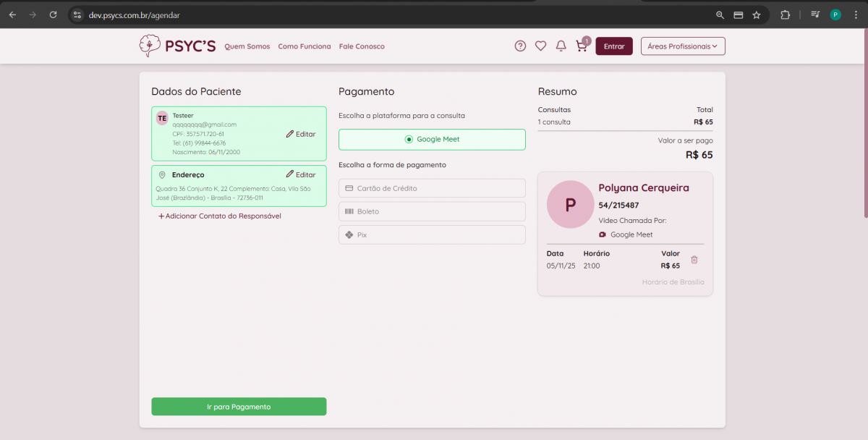This screenshot has height=440, width=868.
Task: Select Google Meet platform option
Action: [432, 140]
